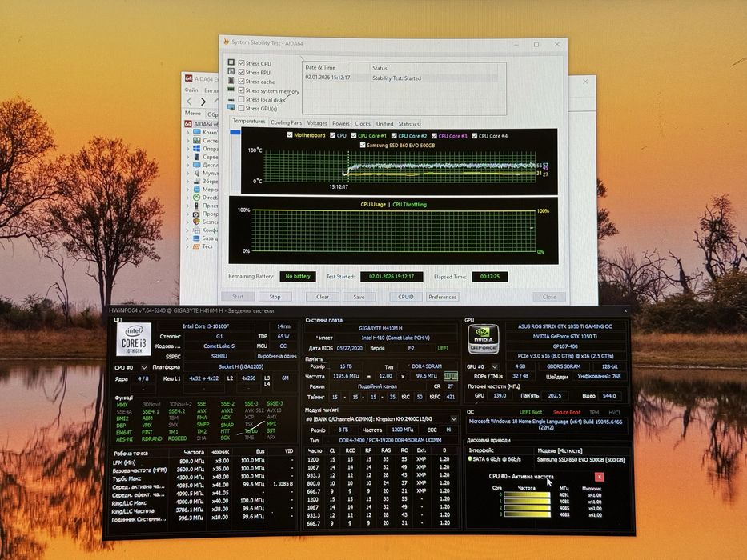The image size is (747, 560).
Task: Click the green SATA drive status indicator
Action: click(x=470, y=459)
